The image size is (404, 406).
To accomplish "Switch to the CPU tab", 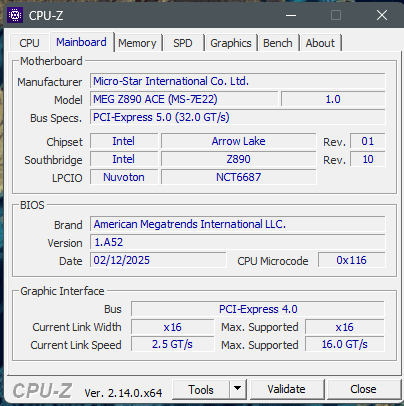I will coord(29,43).
